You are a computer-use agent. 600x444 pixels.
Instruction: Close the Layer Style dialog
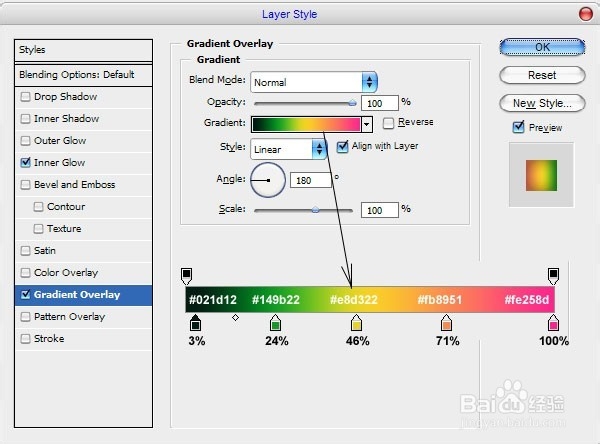(x=585, y=14)
